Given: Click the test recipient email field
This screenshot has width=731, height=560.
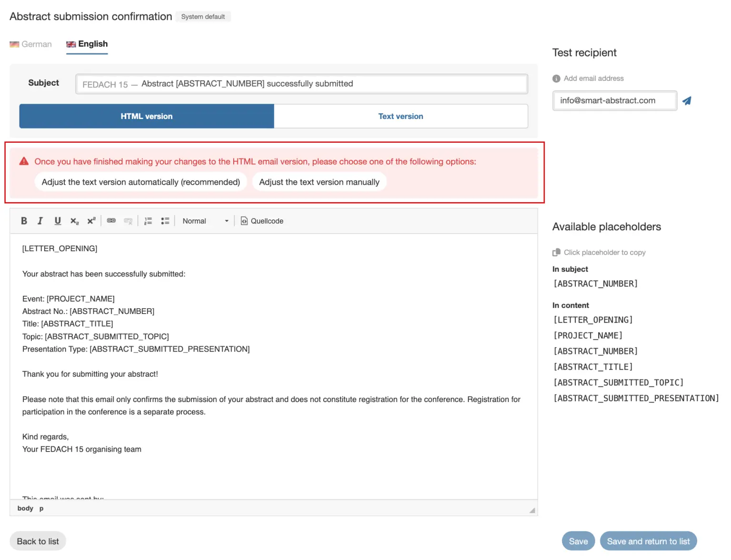Looking at the screenshot, I should [x=614, y=101].
